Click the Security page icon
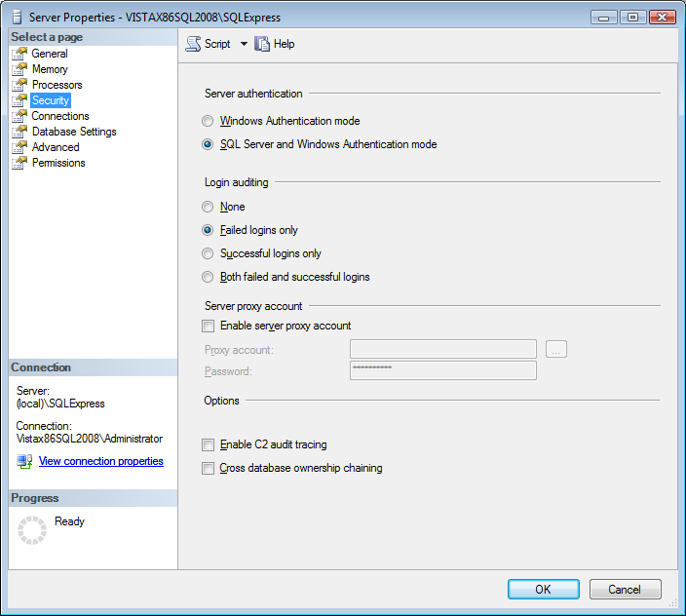 [19, 100]
